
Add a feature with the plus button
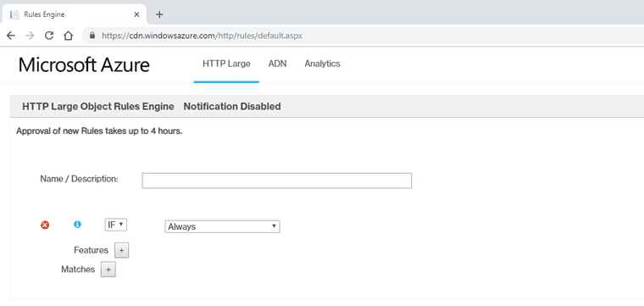click(121, 250)
